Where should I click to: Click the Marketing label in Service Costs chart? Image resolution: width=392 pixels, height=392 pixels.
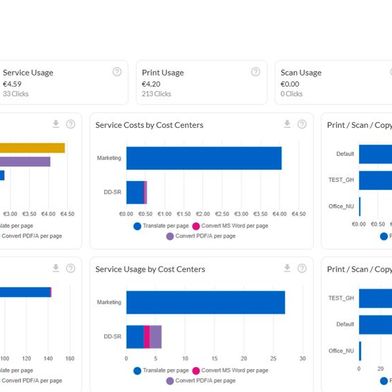pyautogui.click(x=109, y=158)
